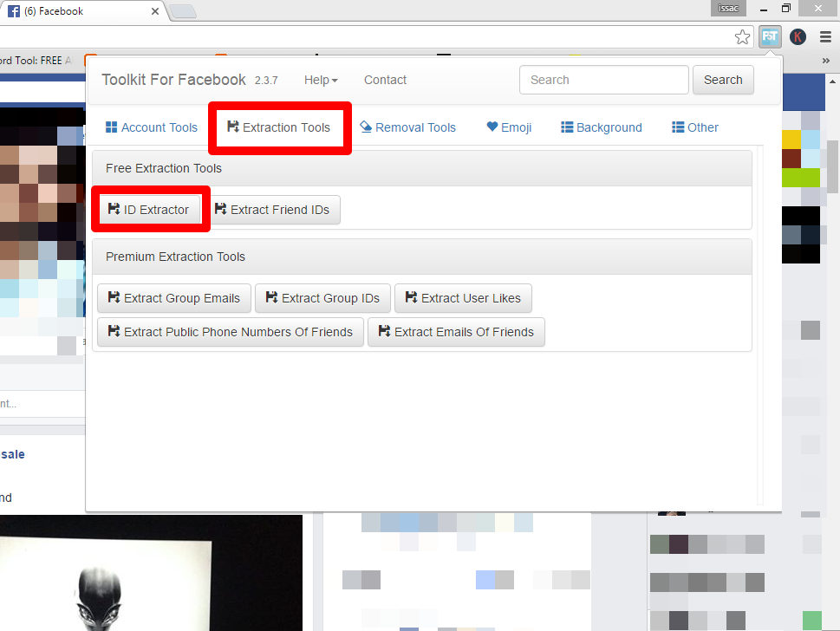Click the Search button in toolkit
Screen dimensions: 840x631
coord(723,80)
